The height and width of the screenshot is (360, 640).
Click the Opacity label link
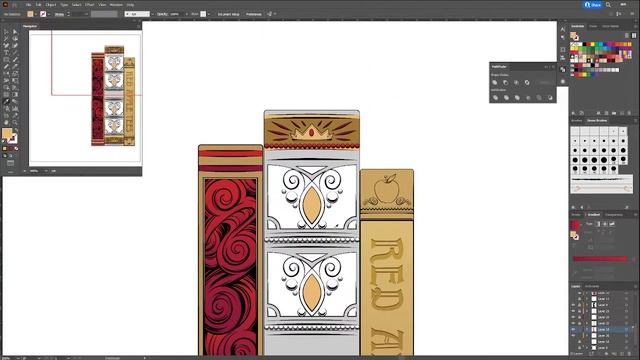[x=162, y=14]
